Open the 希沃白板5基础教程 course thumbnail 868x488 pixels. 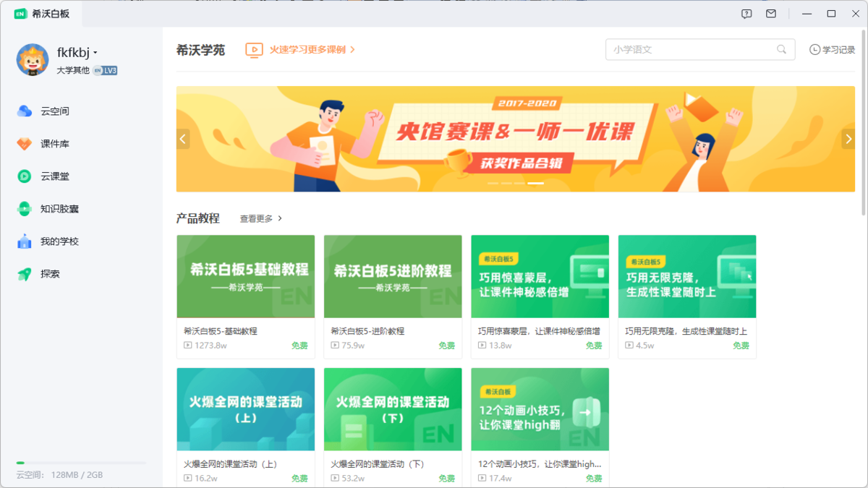pyautogui.click(x=245, y=276)
